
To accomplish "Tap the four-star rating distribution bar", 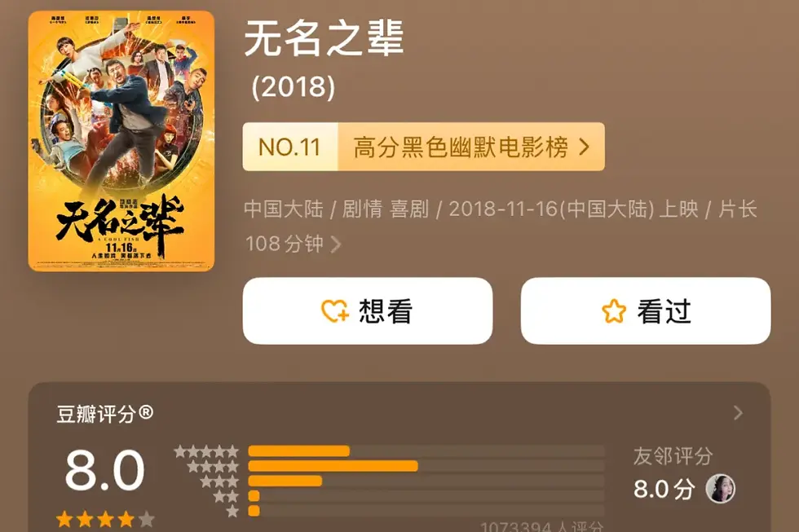I will tap(426, 466).
